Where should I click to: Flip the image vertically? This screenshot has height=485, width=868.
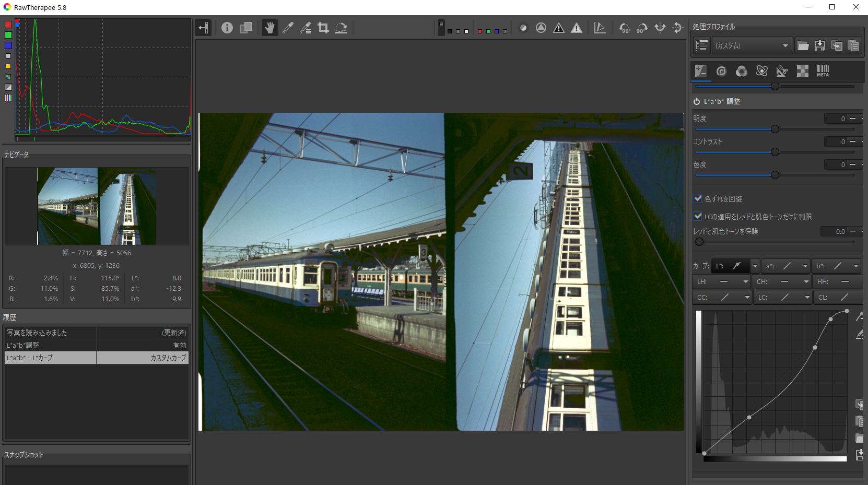coord(677,28)
